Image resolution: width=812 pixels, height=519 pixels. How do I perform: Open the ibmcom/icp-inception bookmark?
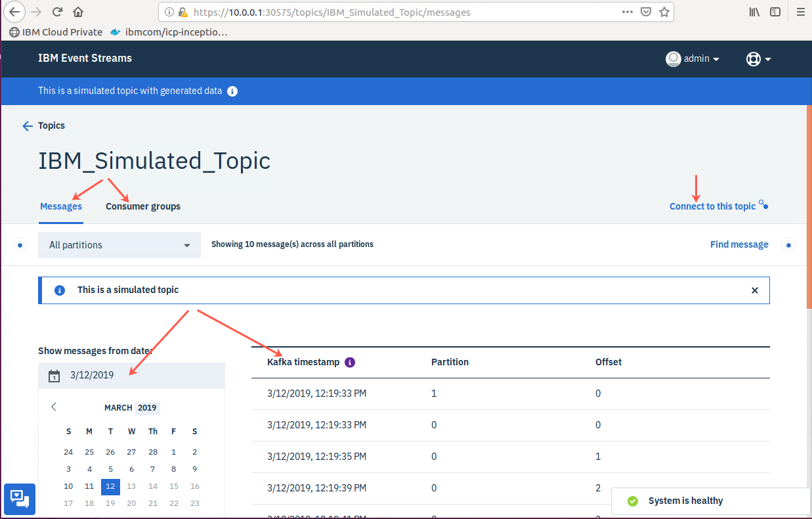[x=169, y=32]
